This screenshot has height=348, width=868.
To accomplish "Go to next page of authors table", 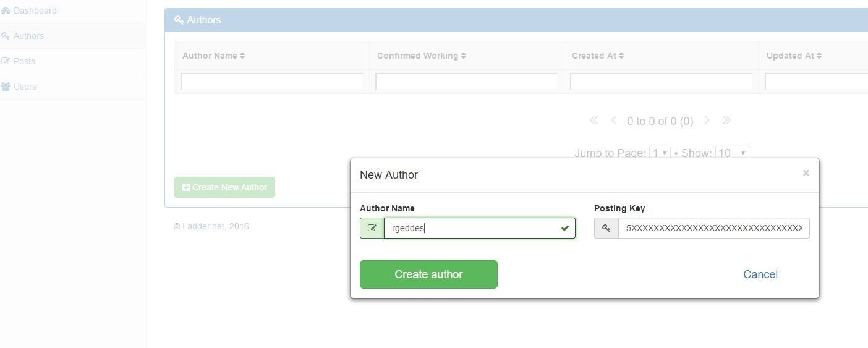I will tap(707, 121).
